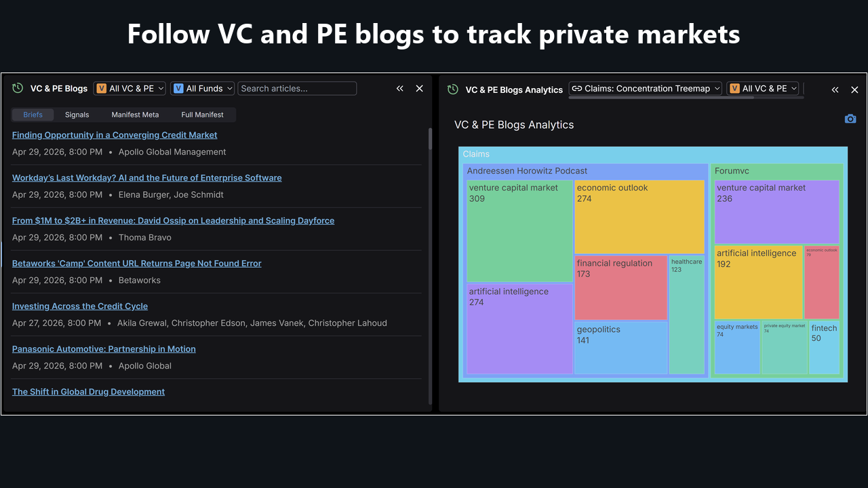Click the Betaworks source text

tap(140, 280)
